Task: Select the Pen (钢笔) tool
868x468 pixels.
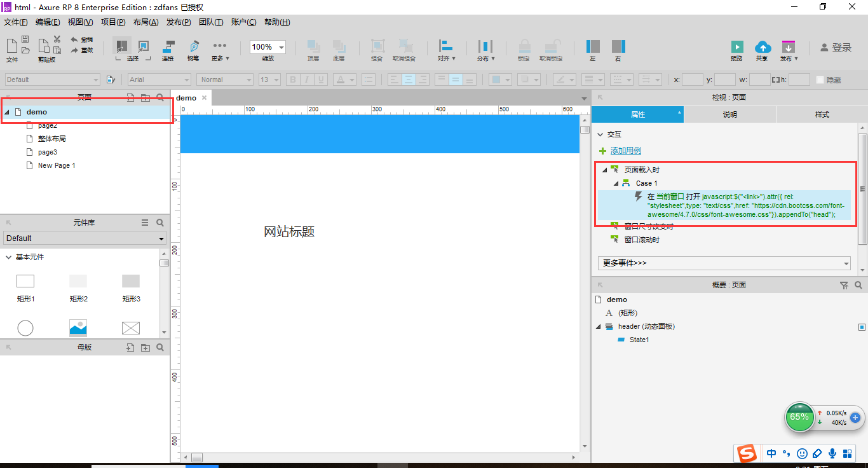Action: (x=193, y=46)
